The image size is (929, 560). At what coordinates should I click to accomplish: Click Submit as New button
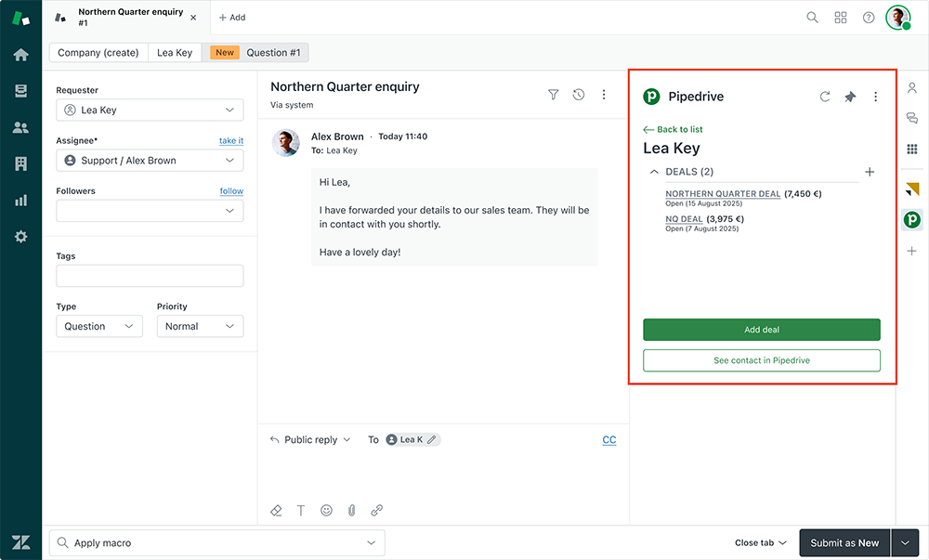844,543
